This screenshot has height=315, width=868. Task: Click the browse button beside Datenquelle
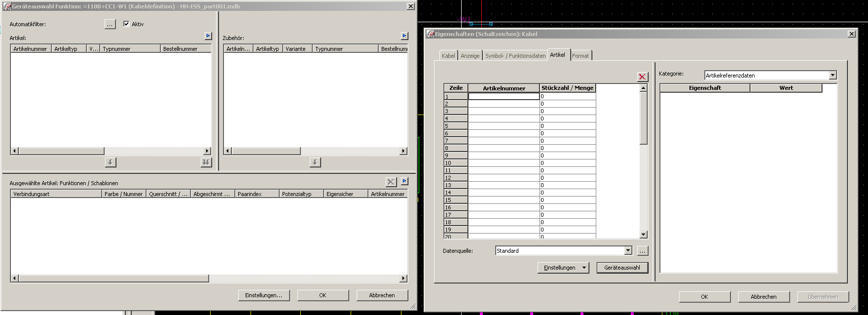tap(642, 251)
